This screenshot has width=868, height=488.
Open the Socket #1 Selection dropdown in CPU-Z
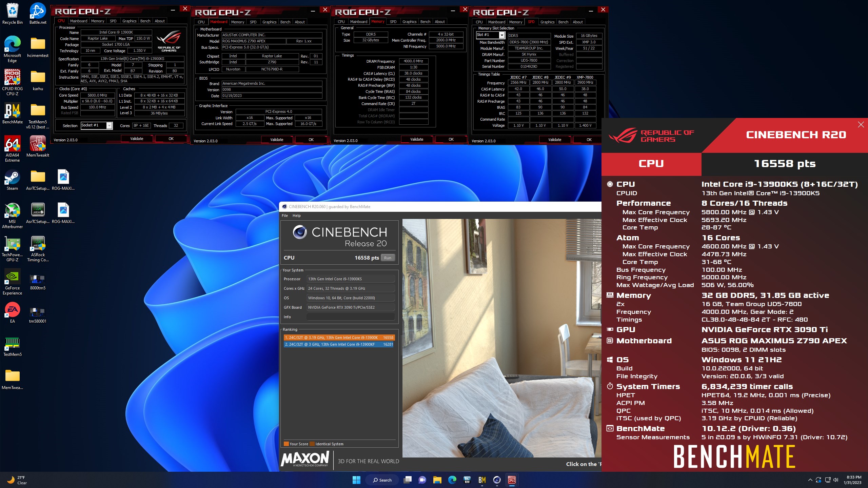(97, 125)
